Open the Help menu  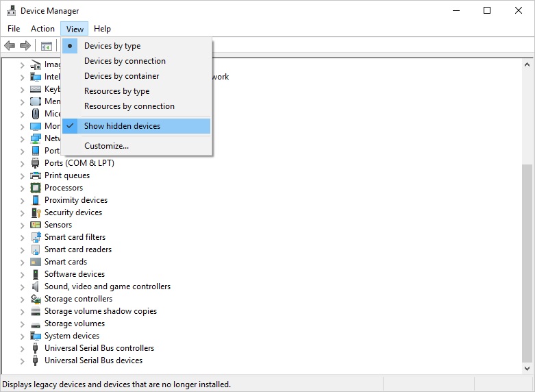(102, 29)
